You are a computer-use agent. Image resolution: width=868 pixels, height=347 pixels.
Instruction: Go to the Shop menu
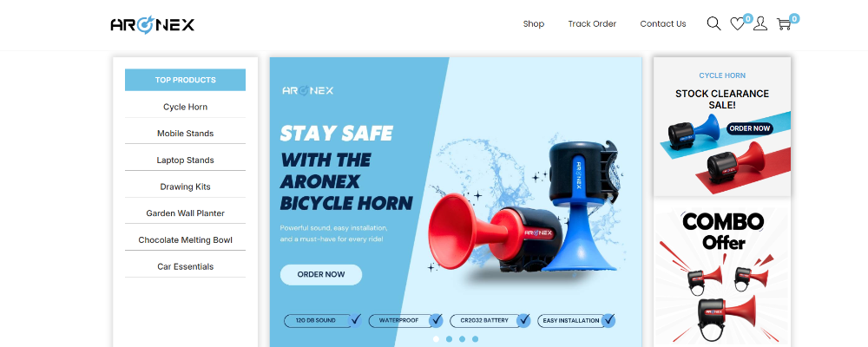coord(534,23)
